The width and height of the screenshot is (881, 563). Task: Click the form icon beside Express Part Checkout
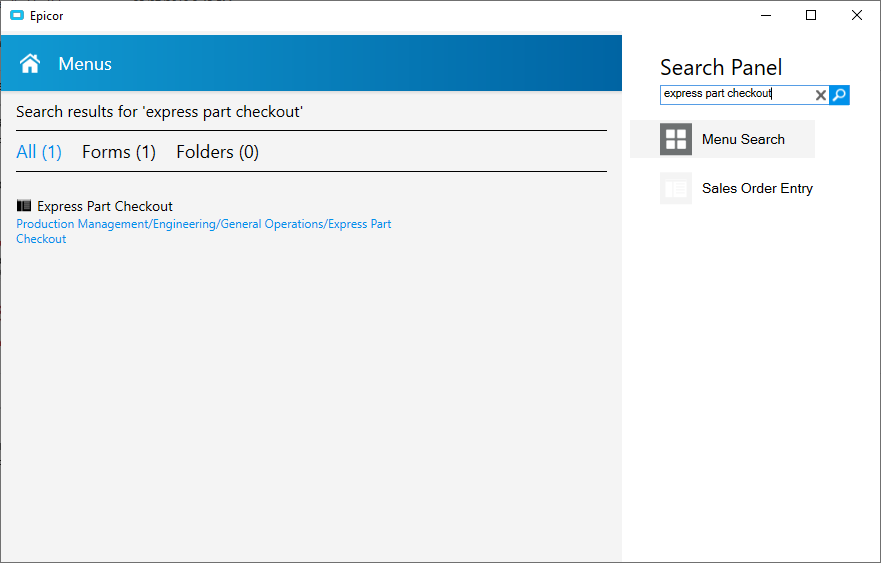click(24, 206)
